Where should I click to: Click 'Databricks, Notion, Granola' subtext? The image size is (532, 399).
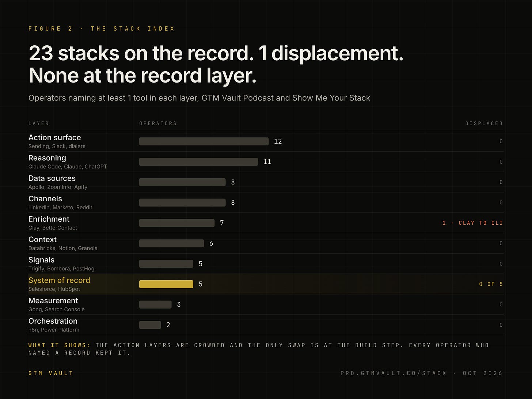click(63, 248)
